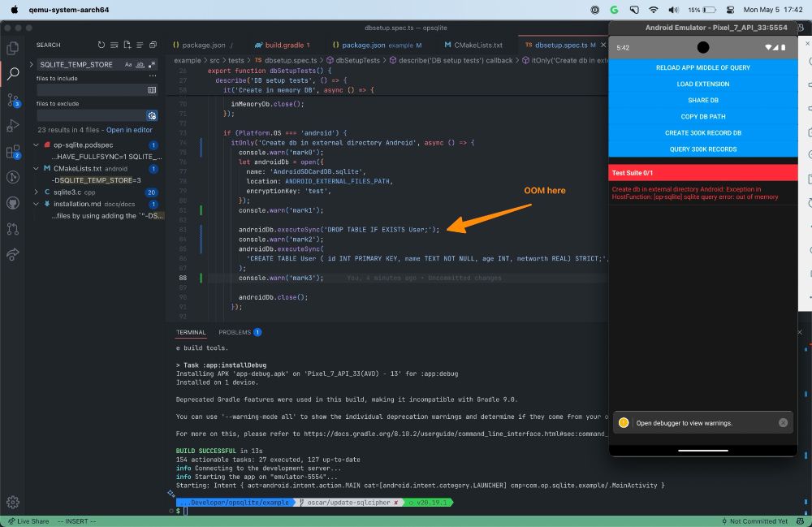
Task: Open the Explorer view in the activity bar
Action: [x=12, y=48]
